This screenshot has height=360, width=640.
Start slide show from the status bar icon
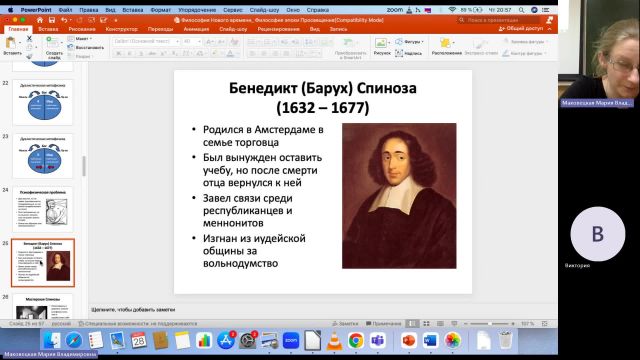[454, 324]
